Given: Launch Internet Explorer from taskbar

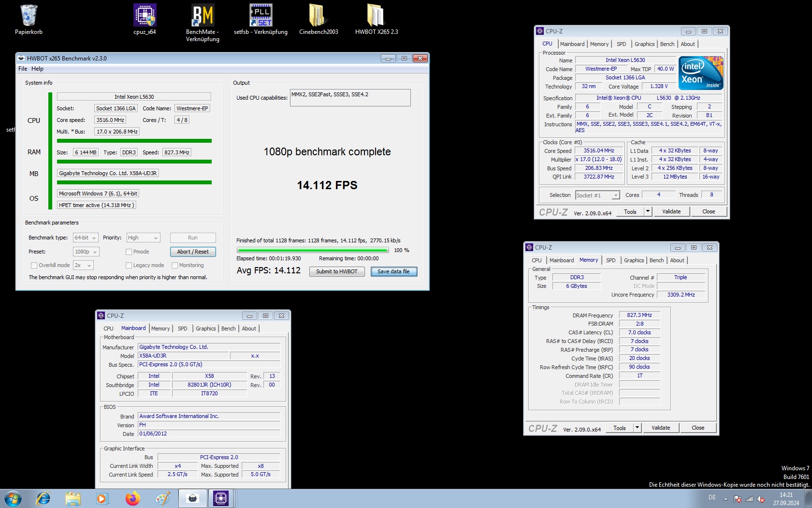Looking at the screenshot, I should pos(43,498).
